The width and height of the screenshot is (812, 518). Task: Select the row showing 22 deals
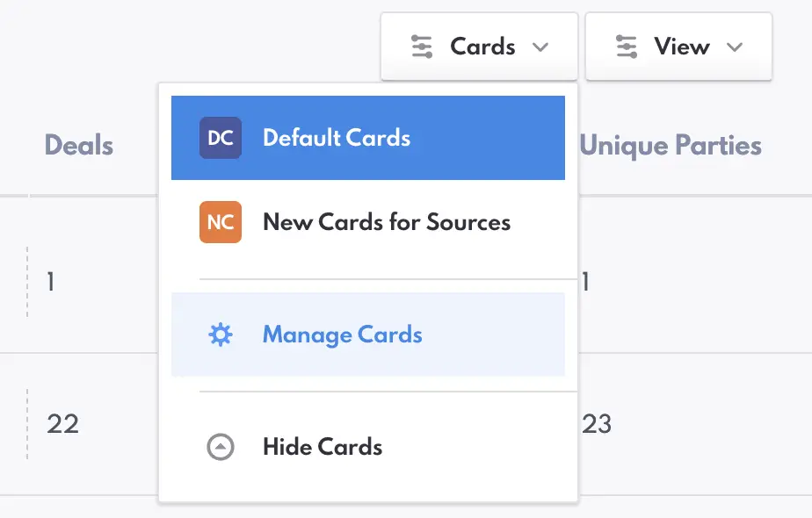pos(61,424)
